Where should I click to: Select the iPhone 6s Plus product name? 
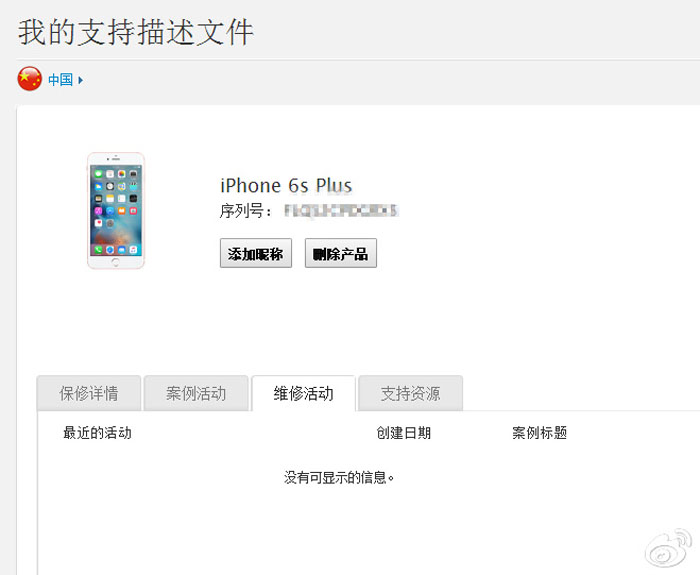(x=286, y=185)
